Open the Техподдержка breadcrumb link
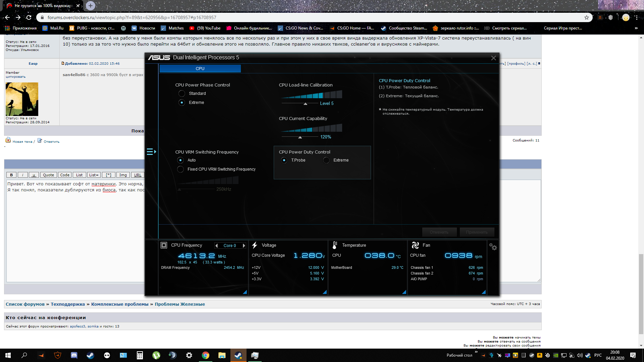 68,304
